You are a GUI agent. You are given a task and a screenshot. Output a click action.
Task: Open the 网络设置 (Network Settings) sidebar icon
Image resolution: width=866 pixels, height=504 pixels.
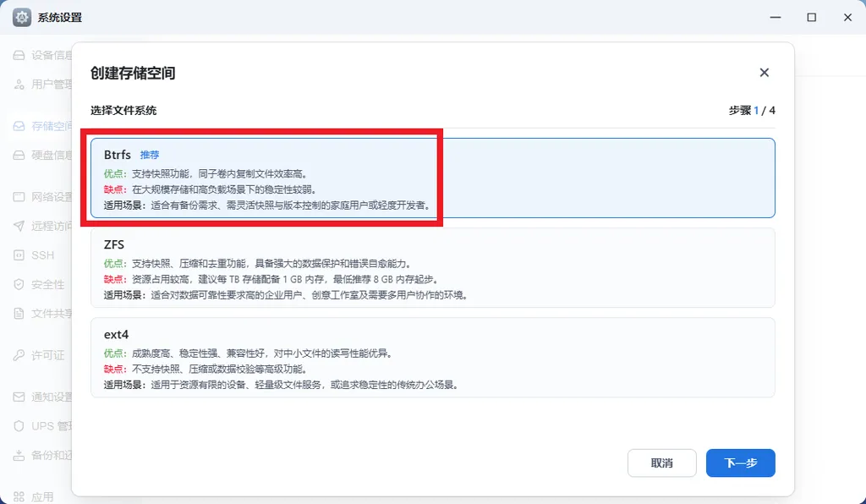(19, 198)
